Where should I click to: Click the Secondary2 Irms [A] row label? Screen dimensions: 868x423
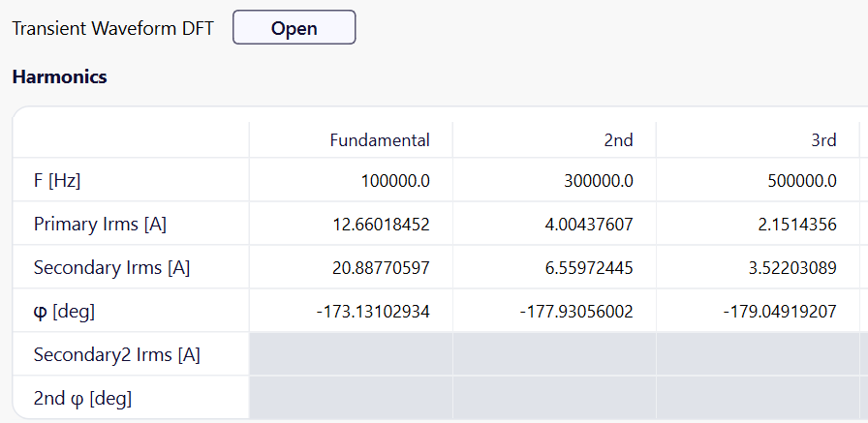coord(117,354)
